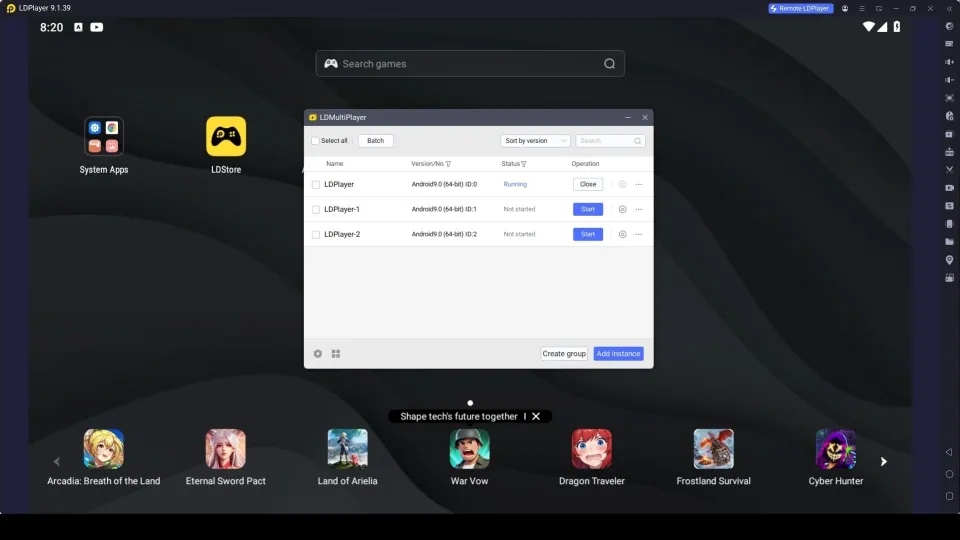Click Remote LDPlayer button
Viewport: 960px width, 540px height.
801,9
